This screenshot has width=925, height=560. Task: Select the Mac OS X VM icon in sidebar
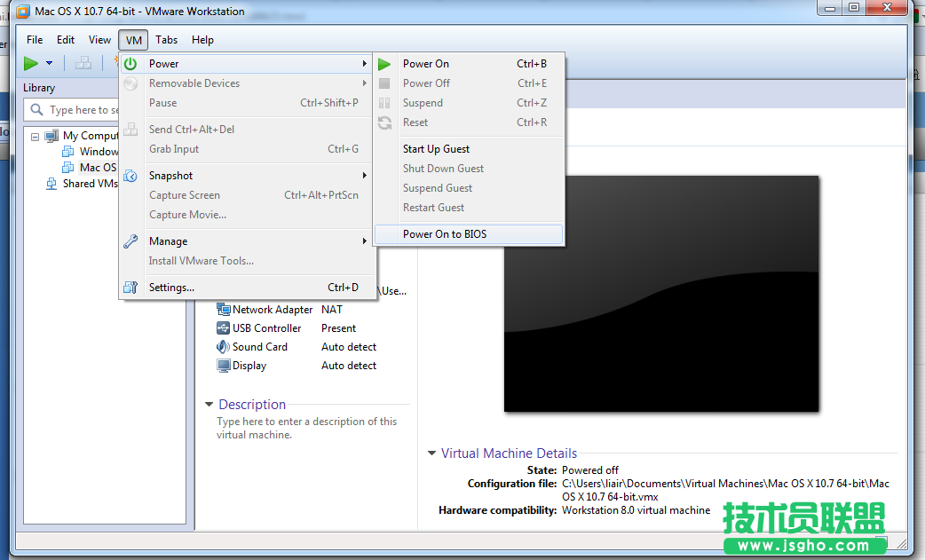coord(67,167)
